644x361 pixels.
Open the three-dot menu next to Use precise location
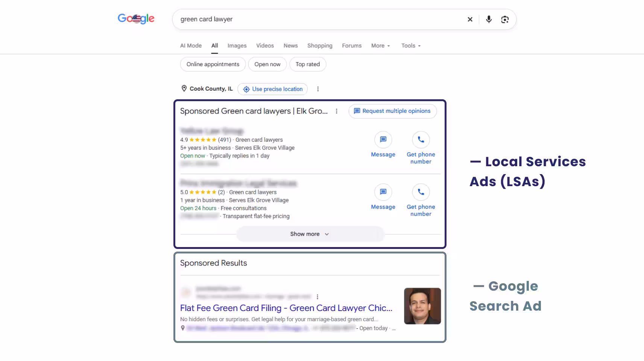(x=318, y=89)
